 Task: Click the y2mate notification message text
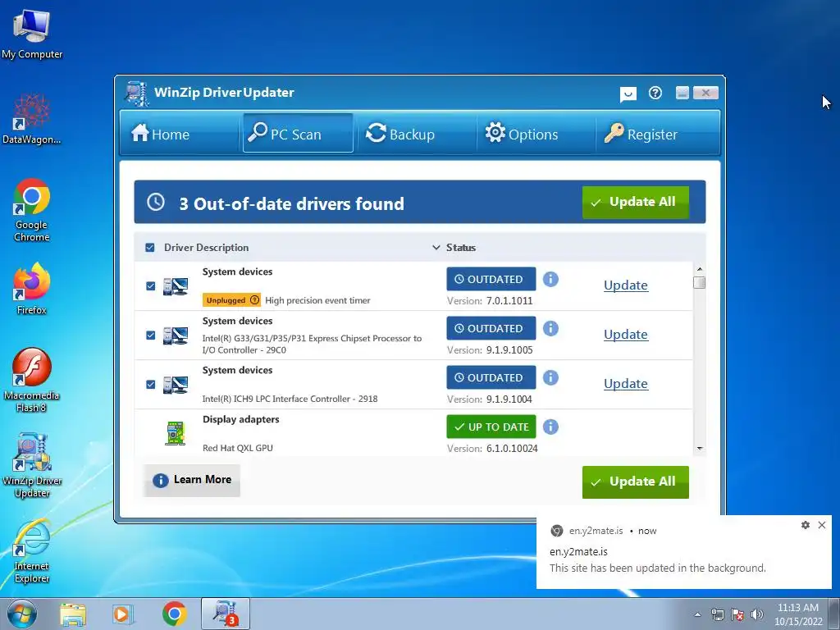(657, 568)
